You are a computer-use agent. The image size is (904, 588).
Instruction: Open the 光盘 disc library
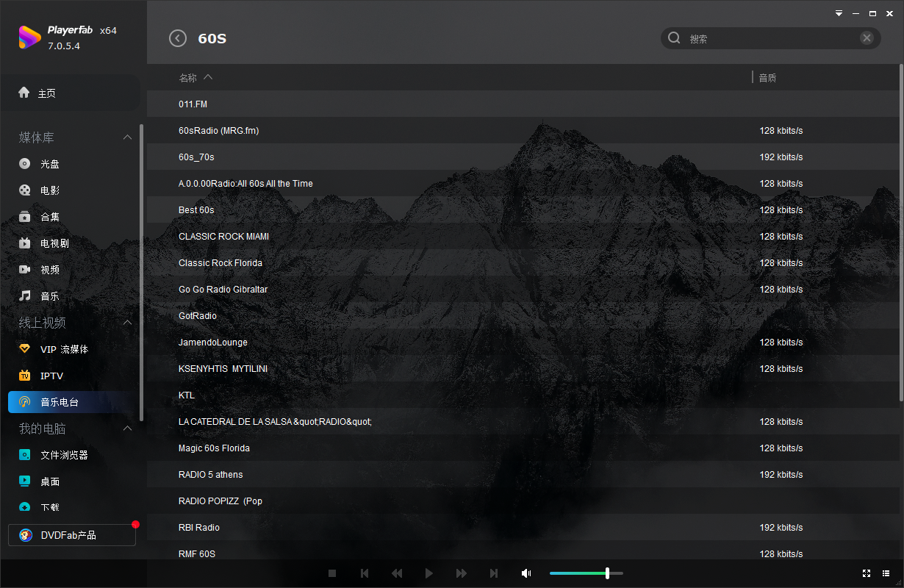pyautogui.click(x=50, y=164)
